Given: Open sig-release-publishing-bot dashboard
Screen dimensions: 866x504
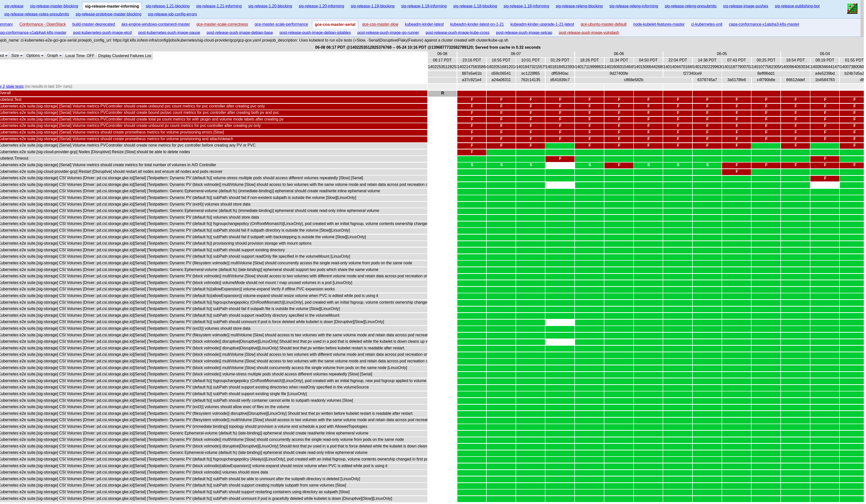Looking at the screenshot, I should [x=797, y=6].
